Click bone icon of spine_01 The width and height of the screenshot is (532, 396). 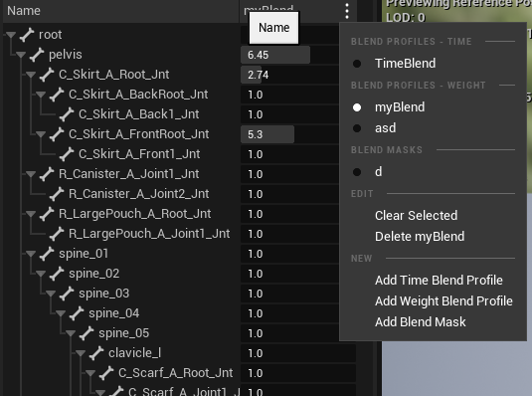pyautogui.click(x=47, y=254)
